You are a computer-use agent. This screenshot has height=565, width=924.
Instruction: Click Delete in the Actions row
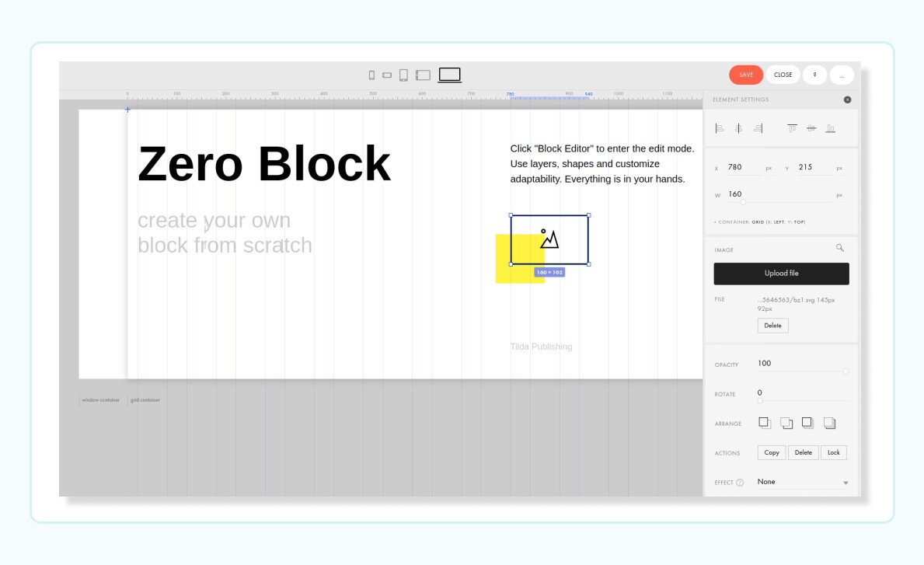tap(804, 452)
